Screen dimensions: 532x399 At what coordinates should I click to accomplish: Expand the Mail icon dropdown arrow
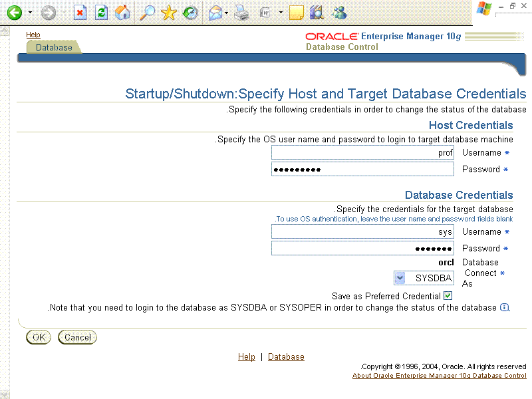pyautogui.click(x=226, y=13)
